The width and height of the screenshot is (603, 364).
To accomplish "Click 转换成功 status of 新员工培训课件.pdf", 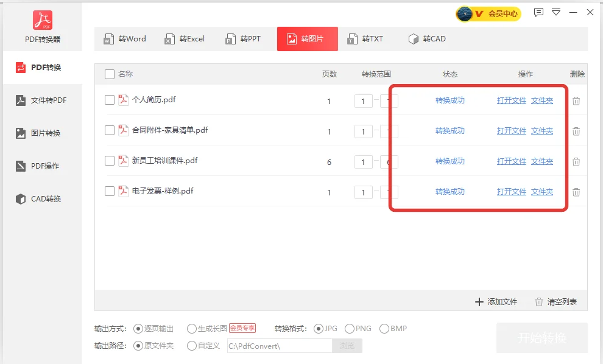I will pos(450,161).
